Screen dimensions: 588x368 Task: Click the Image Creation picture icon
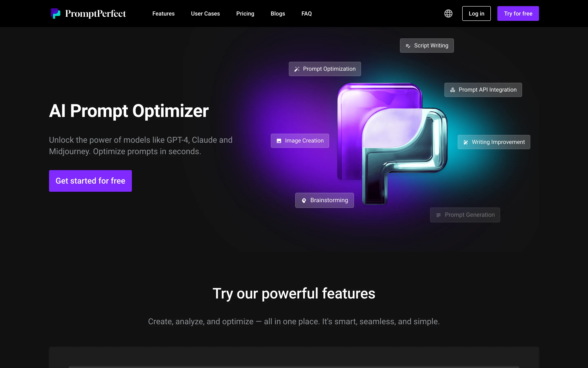pyautogui.click(x=279, y=141)
